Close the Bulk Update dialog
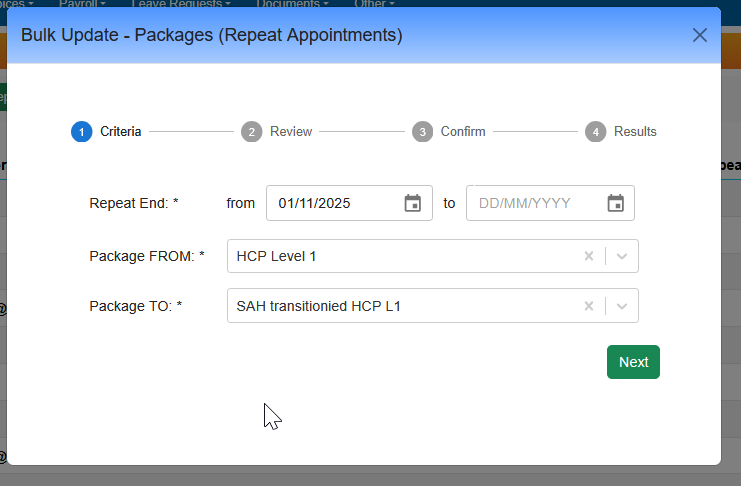 coord(700,35)
